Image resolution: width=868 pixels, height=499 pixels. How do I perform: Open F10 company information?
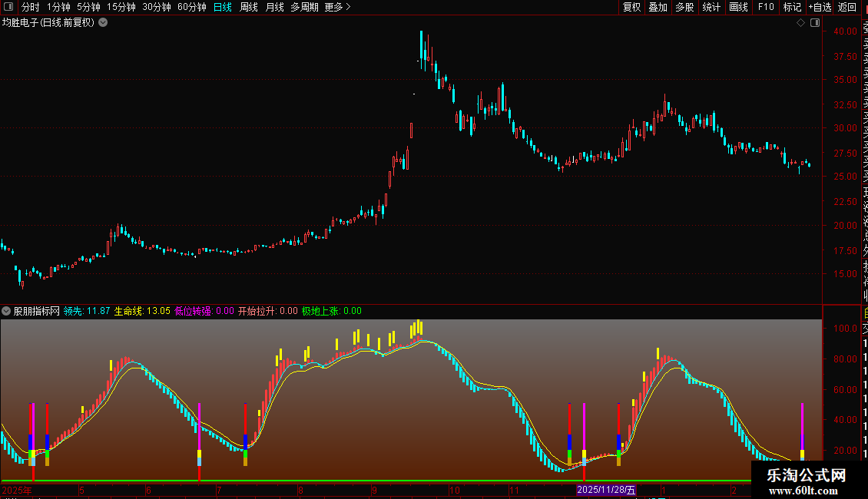pyautogui.click(x=766, y=7)
